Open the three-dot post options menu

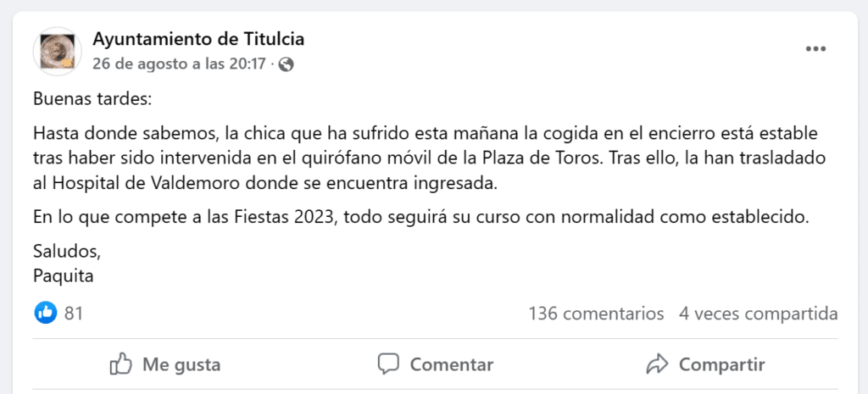tap(815, 49)
